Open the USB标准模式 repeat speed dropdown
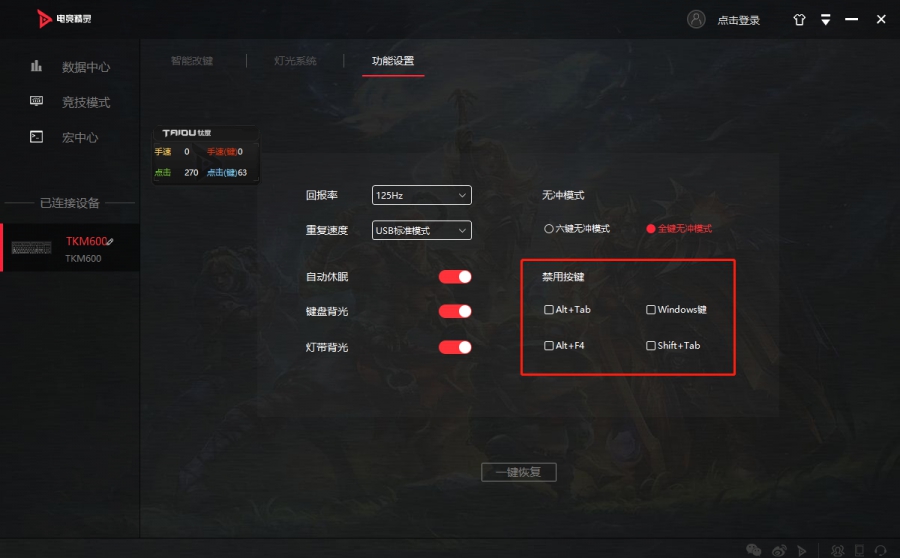 coord(422,230)
